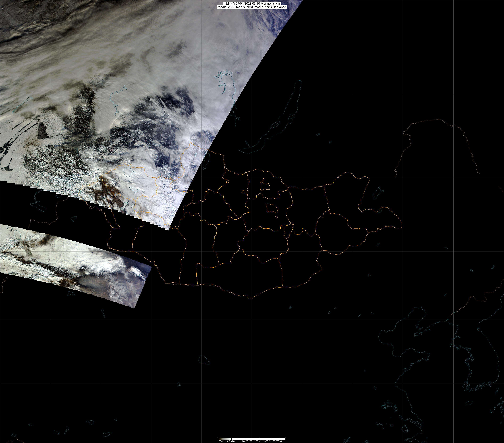Click the 396.46 colorbar tick value
Image resolution: width=504 pixels, height=443 pixels.
coord(245,441)
